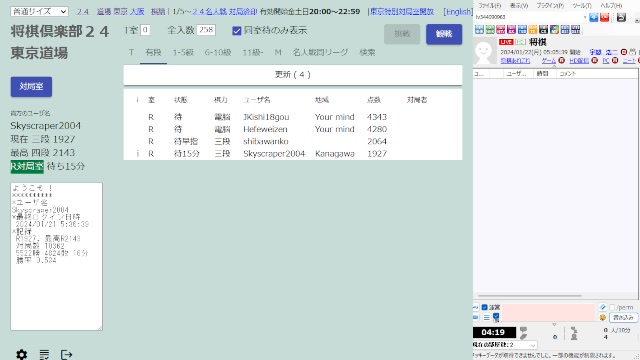Screen dimensions: 640x360
Task: Click the black CX channel icon
Action: point(543,29)
